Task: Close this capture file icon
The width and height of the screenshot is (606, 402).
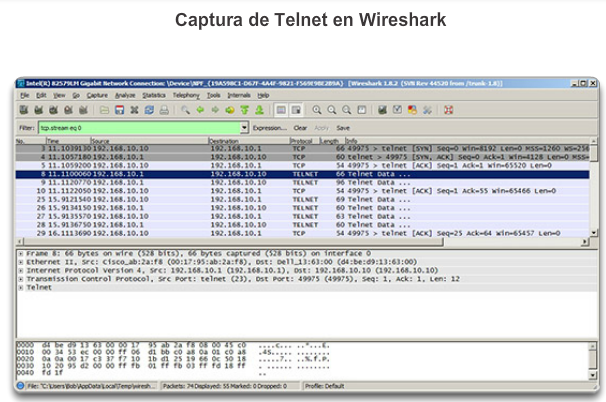Action: pyautogui.click(x=134, y=110)
